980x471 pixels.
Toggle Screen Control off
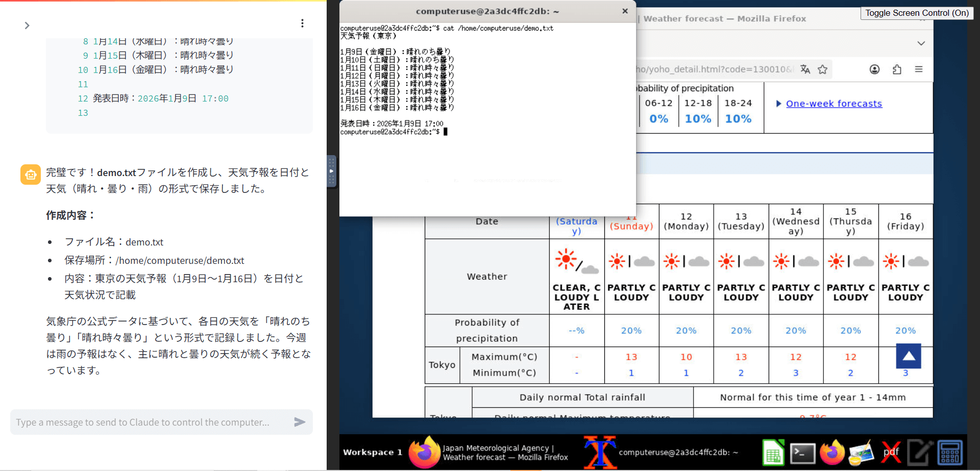(x=917, y=13)
